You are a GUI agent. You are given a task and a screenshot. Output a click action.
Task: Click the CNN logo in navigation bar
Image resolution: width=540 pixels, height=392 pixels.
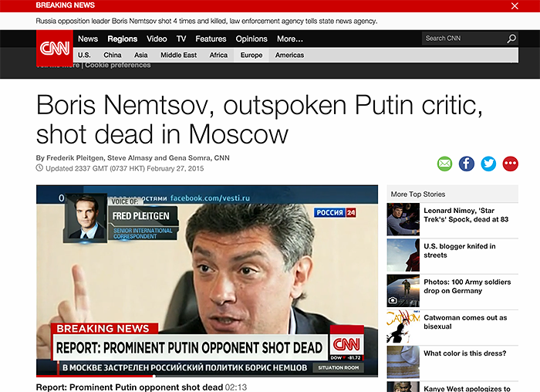point(55,47)
